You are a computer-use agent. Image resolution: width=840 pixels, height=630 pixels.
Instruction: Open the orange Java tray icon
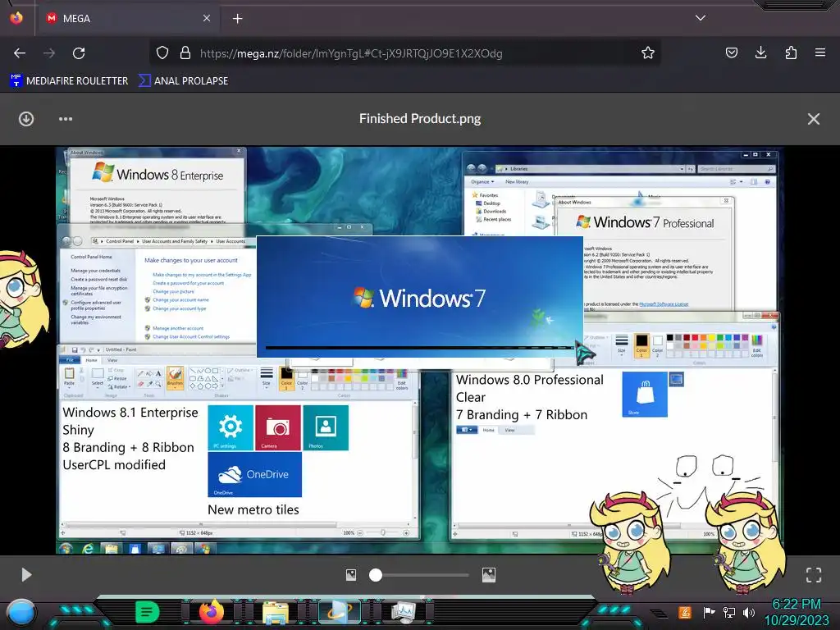pyautogui.click(x=685, y=612)
